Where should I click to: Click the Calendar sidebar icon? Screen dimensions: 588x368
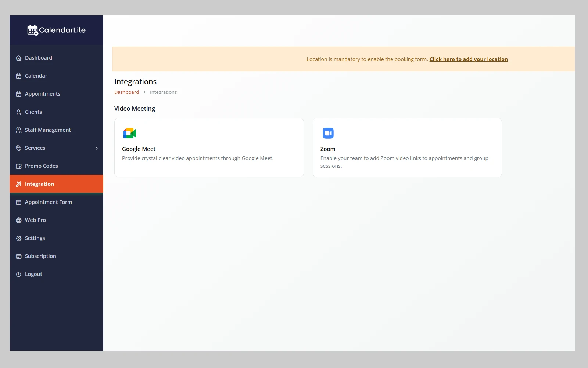[19, 76]
